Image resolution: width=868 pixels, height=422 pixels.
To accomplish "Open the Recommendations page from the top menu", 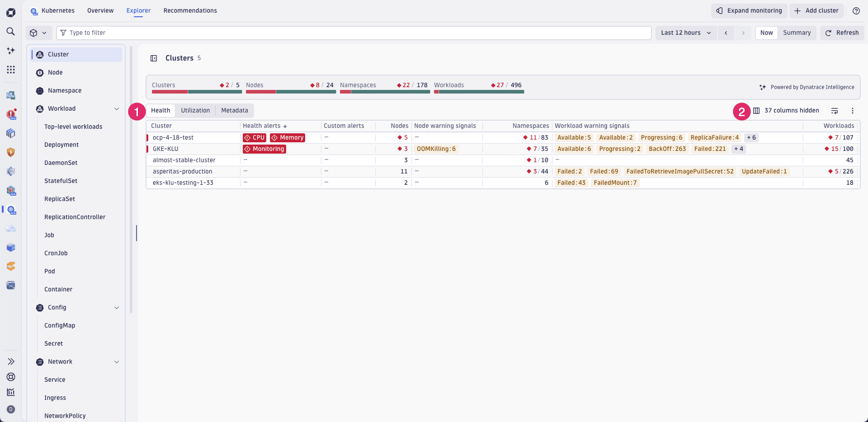I will pos(190,10).
